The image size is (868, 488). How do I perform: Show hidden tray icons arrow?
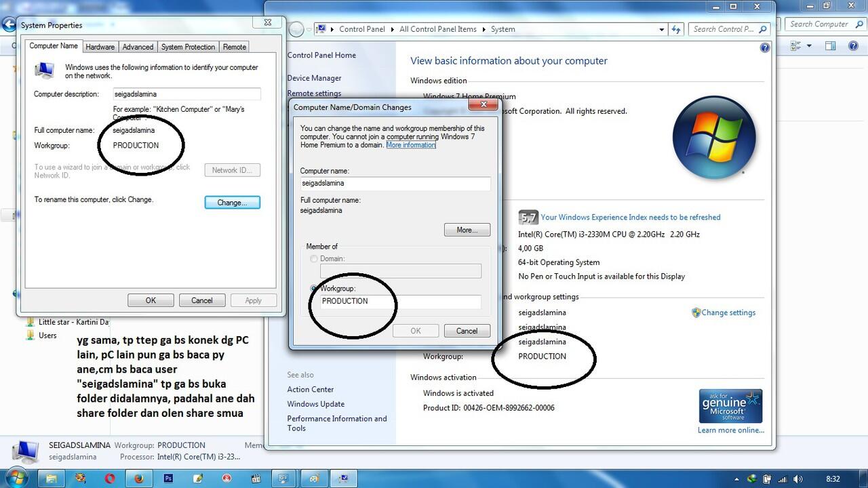pyautogui.click(x=736, y=479)
